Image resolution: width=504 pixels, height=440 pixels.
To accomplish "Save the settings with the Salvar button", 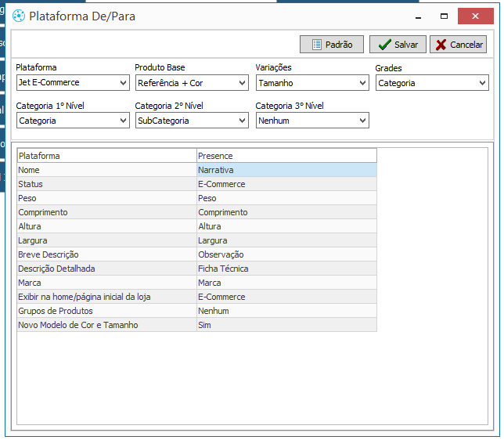I will [x=398, y=45].
